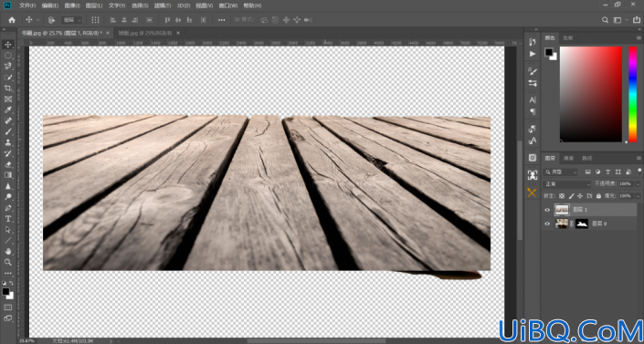Open the 图层(L) menu

coord(95,5)
